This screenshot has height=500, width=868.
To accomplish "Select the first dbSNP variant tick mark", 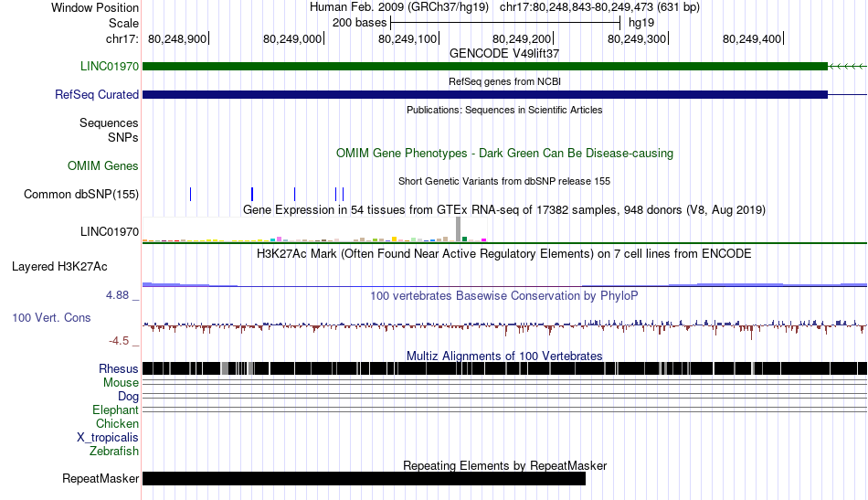I will pos(190,195).
